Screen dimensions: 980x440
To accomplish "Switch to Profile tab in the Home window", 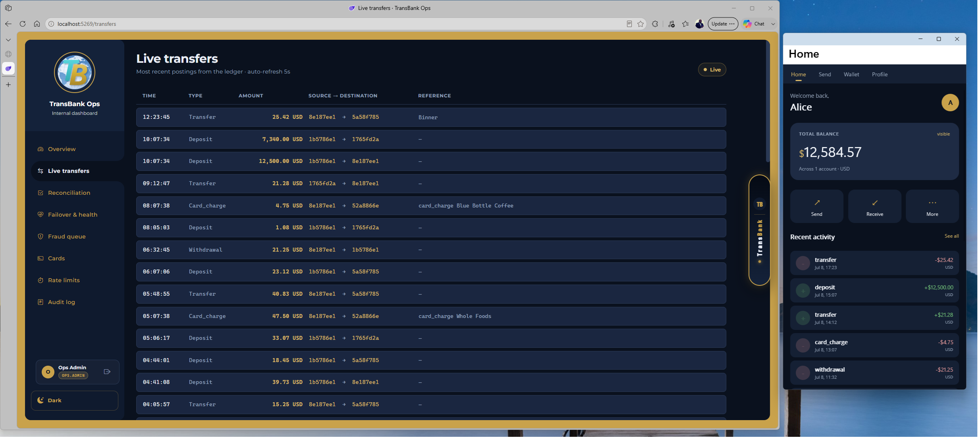I will [880, 74].
